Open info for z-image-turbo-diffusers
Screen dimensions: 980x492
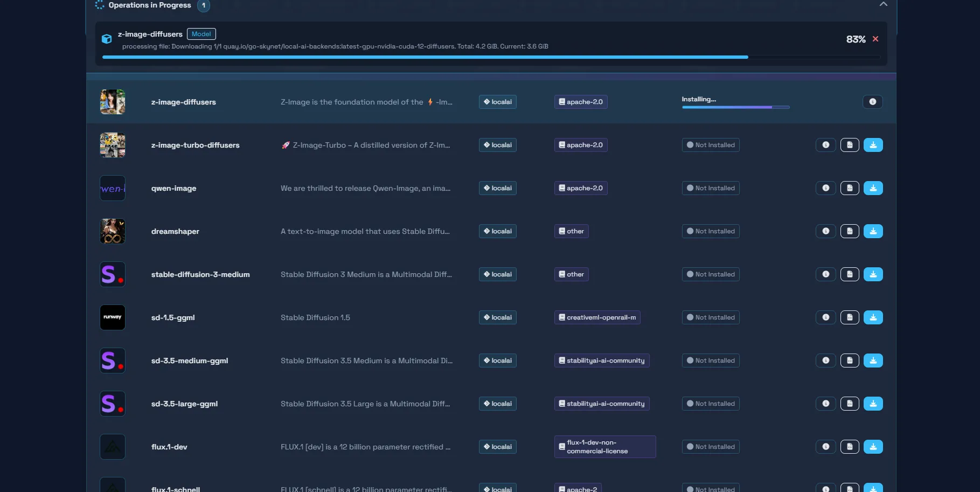[825, 145]
